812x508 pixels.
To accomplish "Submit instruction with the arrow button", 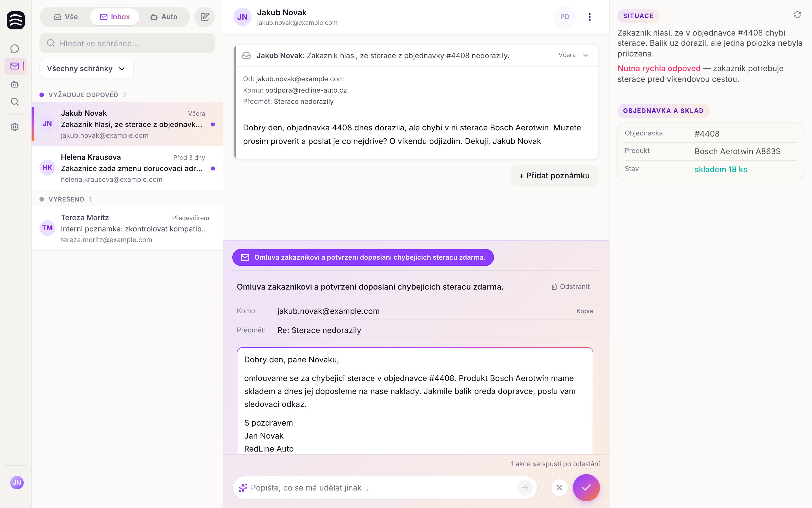I will (x=525, y=487).
